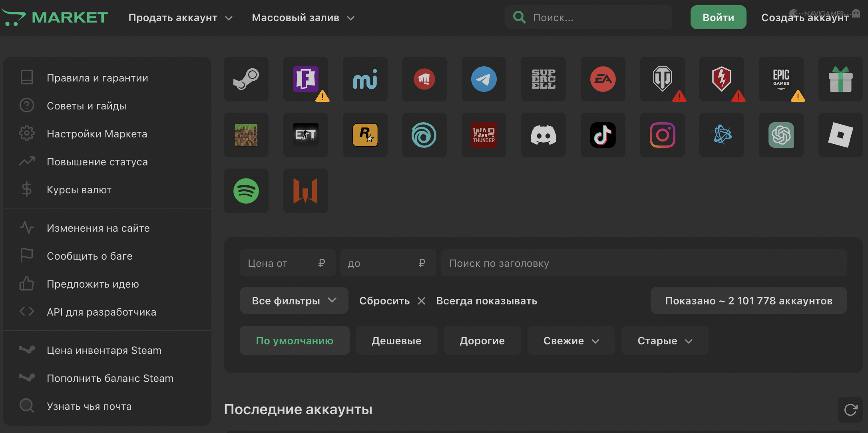Click the Войти button
The image size is (868, 433).
(718, 17)
